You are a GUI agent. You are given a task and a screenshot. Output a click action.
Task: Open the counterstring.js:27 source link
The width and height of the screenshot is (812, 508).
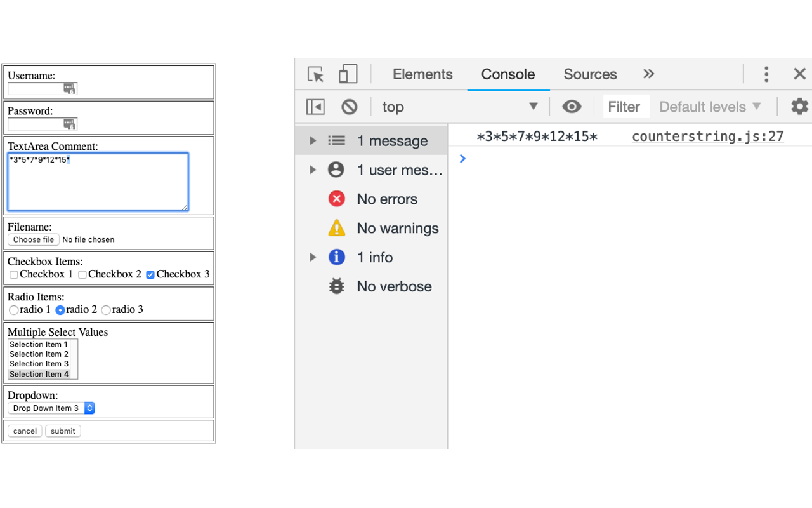point(708,137)
